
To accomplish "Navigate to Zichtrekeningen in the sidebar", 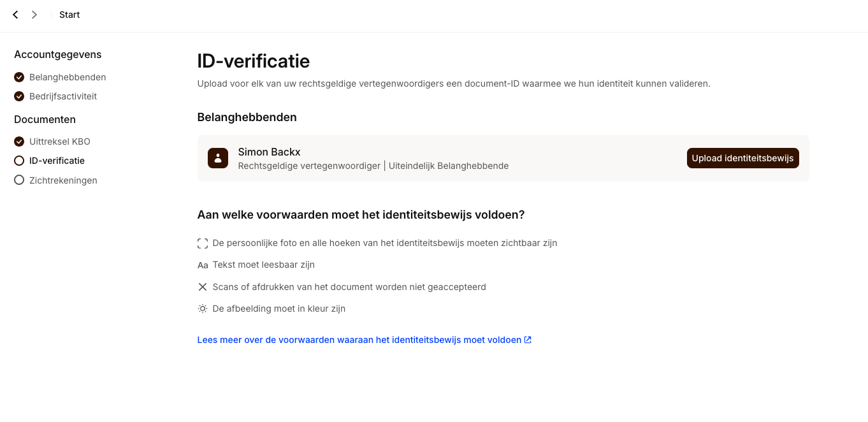I will [63, 180].
